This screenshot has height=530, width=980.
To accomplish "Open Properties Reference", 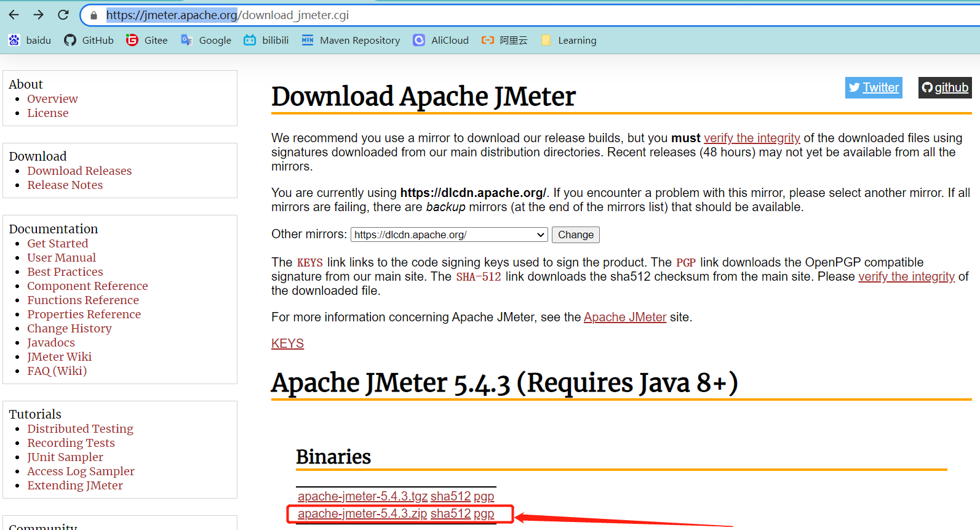I will tap(84, 314).
